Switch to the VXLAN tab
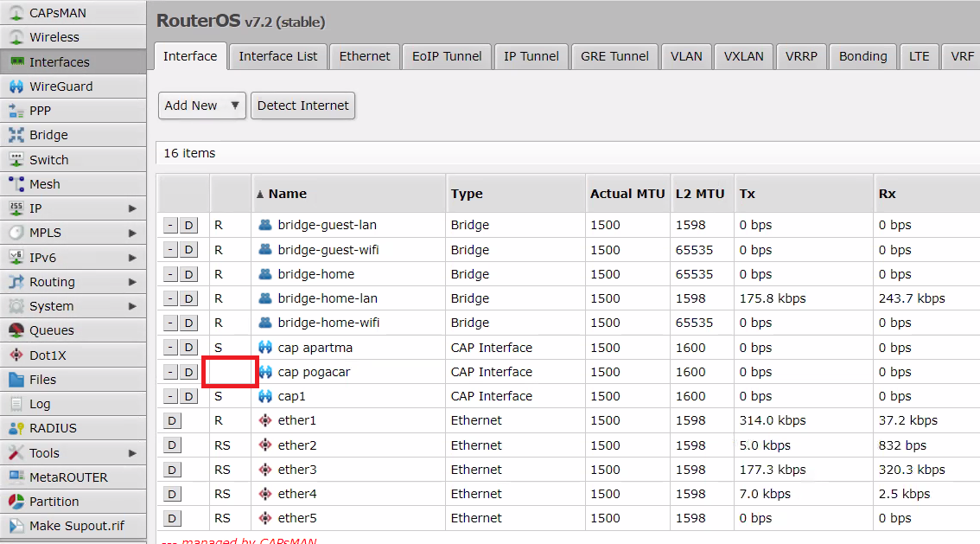This screenshot has height=544, width=980. pos(744,56)
